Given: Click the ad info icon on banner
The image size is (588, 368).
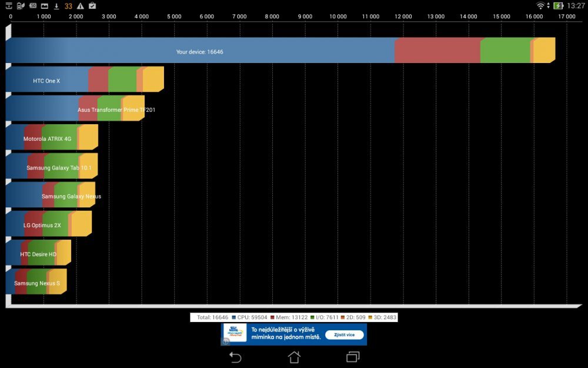Looking at the screenshot, I should pyautogui.click(x=226, y=341).
